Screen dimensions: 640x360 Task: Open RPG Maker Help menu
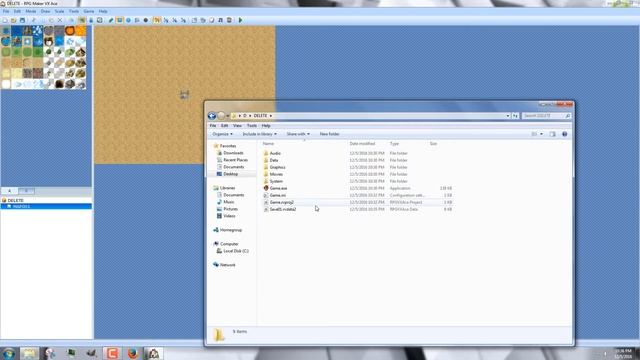[x=103, y=11]
